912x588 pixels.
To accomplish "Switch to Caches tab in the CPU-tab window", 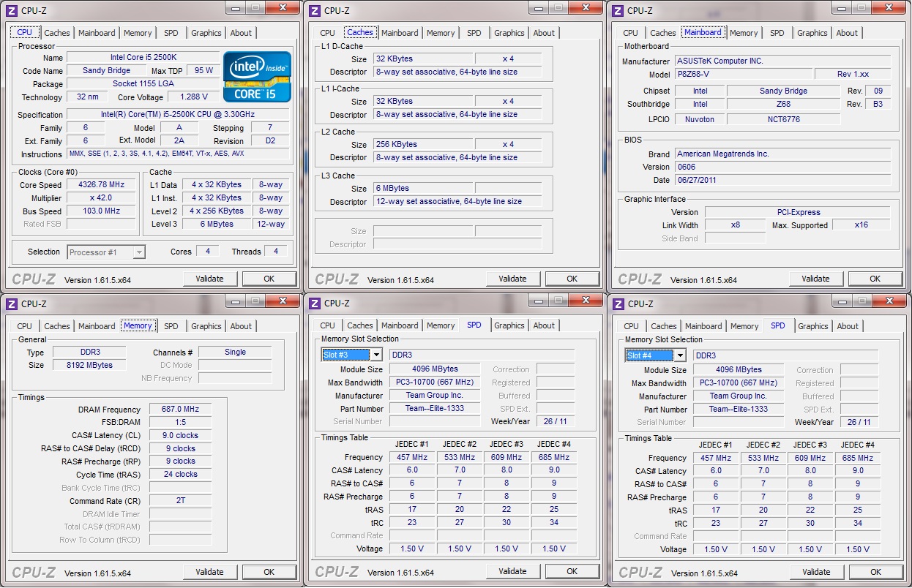I will coord(57,33).
